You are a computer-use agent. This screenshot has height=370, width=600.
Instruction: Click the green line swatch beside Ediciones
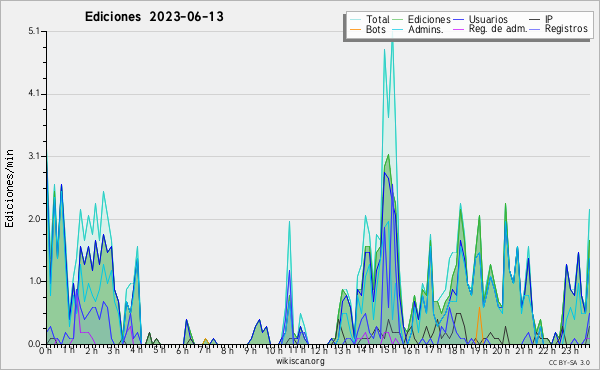398,20
